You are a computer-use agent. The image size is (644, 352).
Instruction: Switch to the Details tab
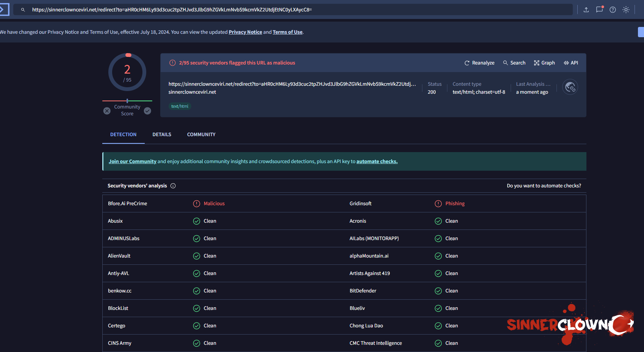pos(162,135)
